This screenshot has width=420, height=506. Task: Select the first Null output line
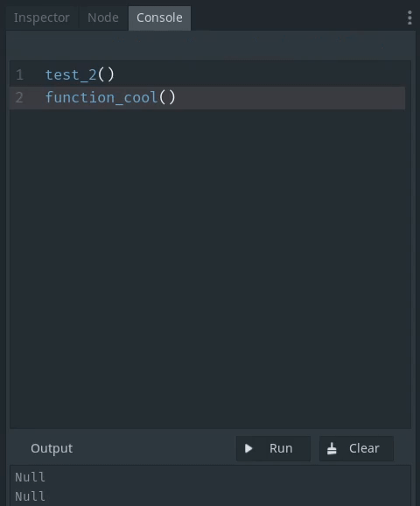coord(30,477)
